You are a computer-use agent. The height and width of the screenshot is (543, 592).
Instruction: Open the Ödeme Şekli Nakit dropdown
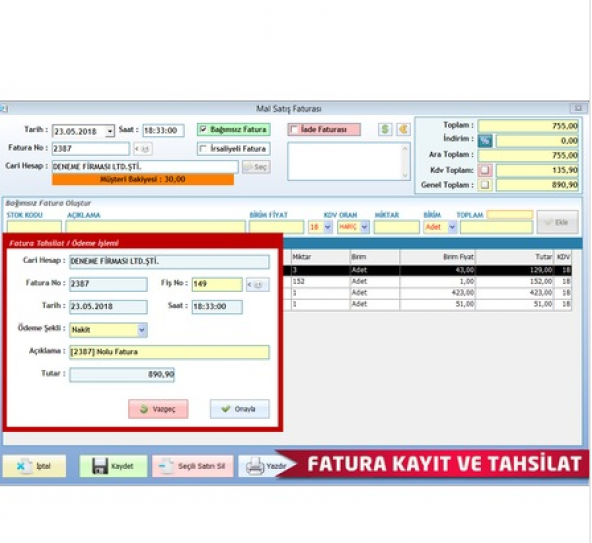pyautogui.click(x=142, y=330)
